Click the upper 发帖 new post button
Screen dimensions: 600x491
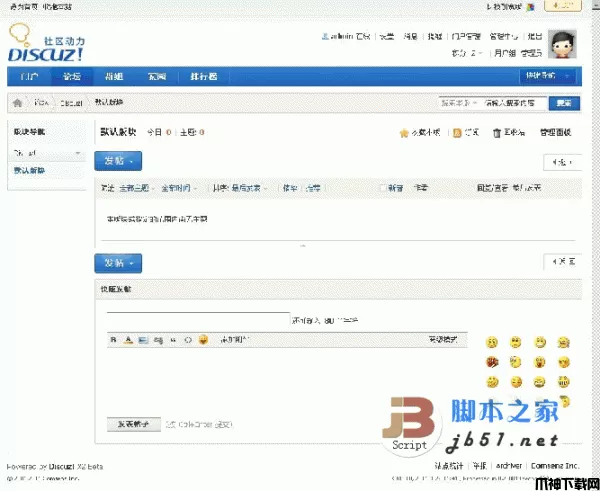pos(118,160)
